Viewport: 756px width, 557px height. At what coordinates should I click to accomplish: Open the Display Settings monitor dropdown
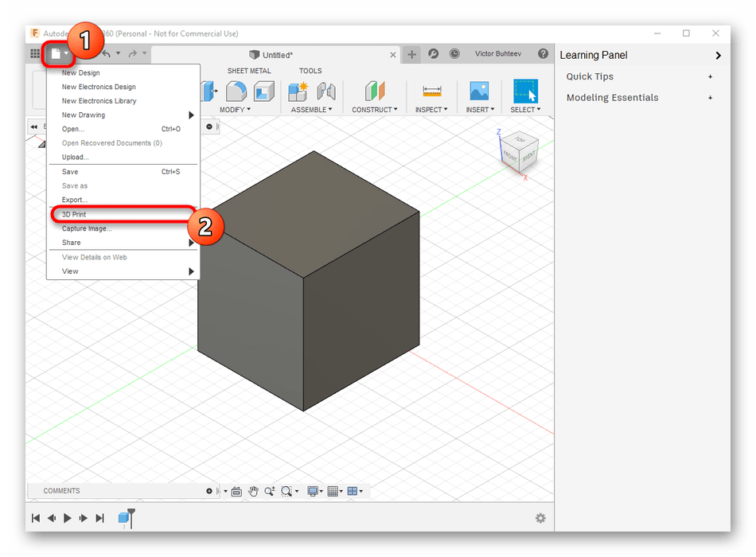coord(314,492)
